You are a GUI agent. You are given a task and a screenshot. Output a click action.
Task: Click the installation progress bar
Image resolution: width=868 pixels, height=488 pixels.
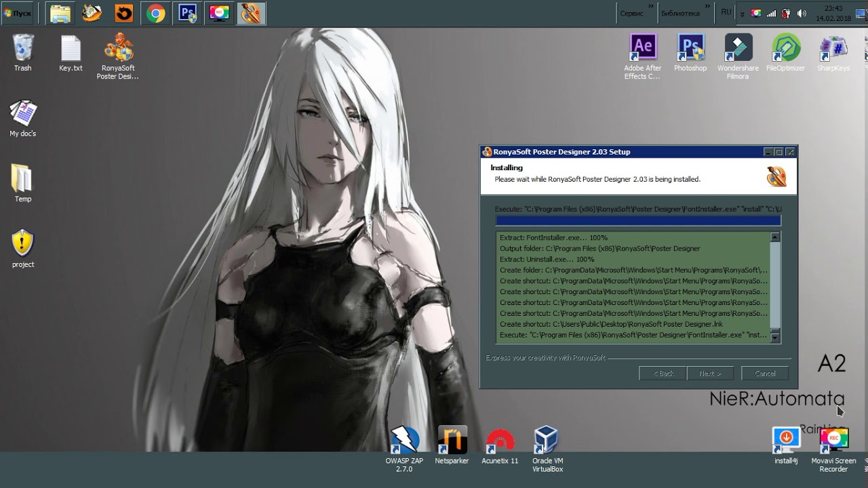638,220
